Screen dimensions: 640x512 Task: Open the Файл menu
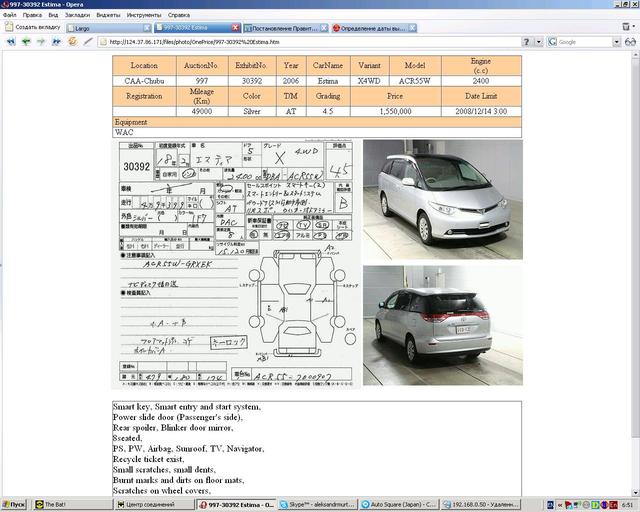pos(9,15)
